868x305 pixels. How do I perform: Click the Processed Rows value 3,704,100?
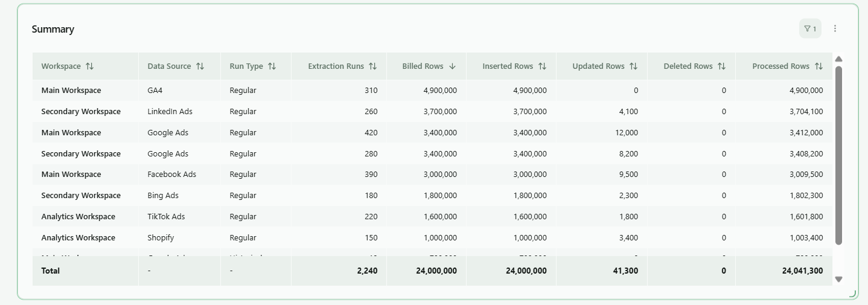pyautogui.click(x=806, y=112)
